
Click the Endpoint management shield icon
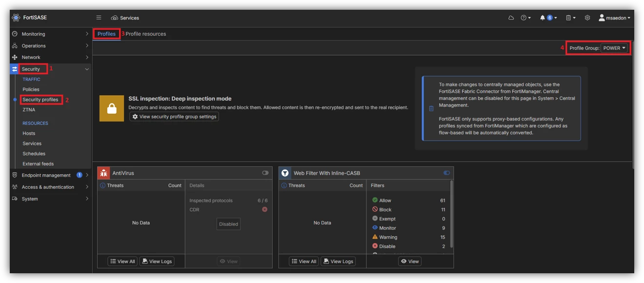click(15, 175)
